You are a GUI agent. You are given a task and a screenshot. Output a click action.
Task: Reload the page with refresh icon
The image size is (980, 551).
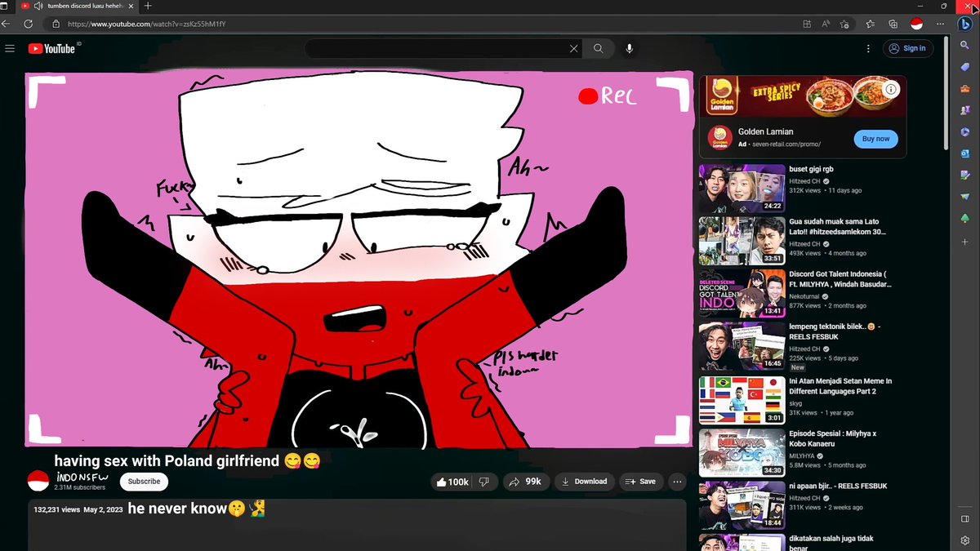(29, 24)
